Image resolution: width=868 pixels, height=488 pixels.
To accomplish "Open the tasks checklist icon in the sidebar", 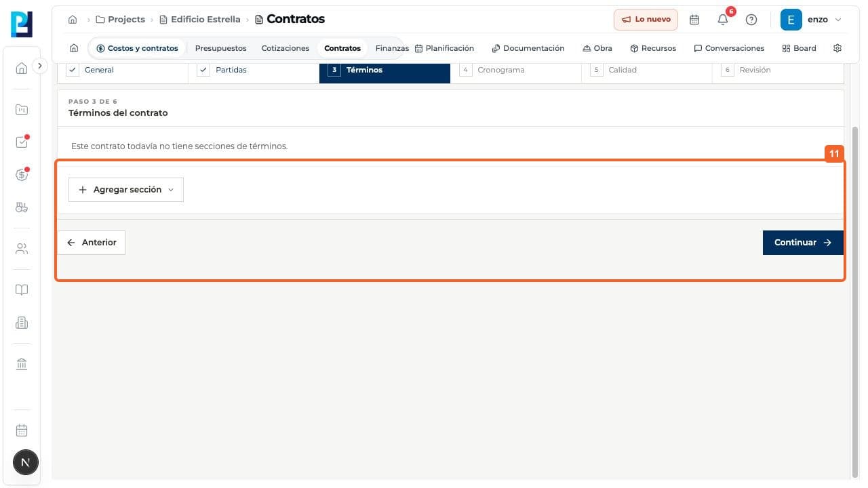I will pos(22,142).
